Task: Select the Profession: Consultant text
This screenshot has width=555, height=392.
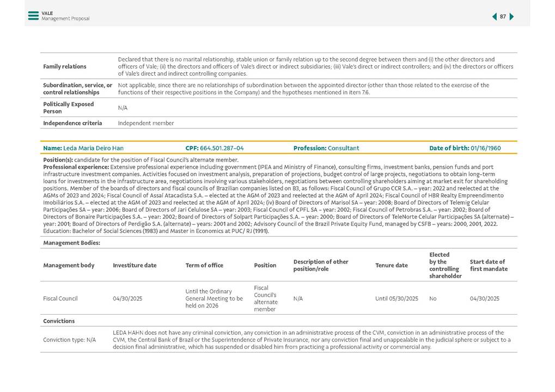Action: [326, 148]
